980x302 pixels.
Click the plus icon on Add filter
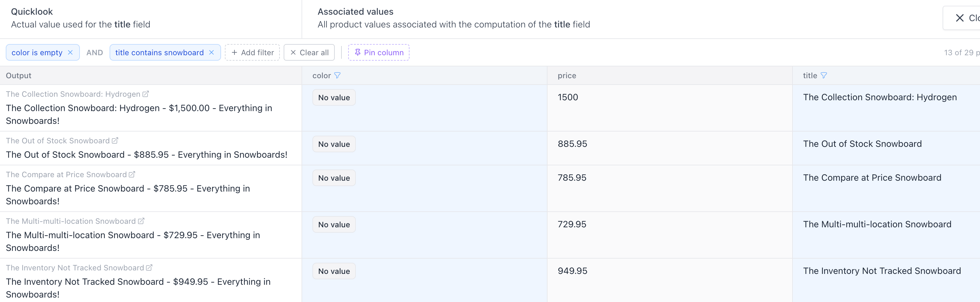[234, 52]
